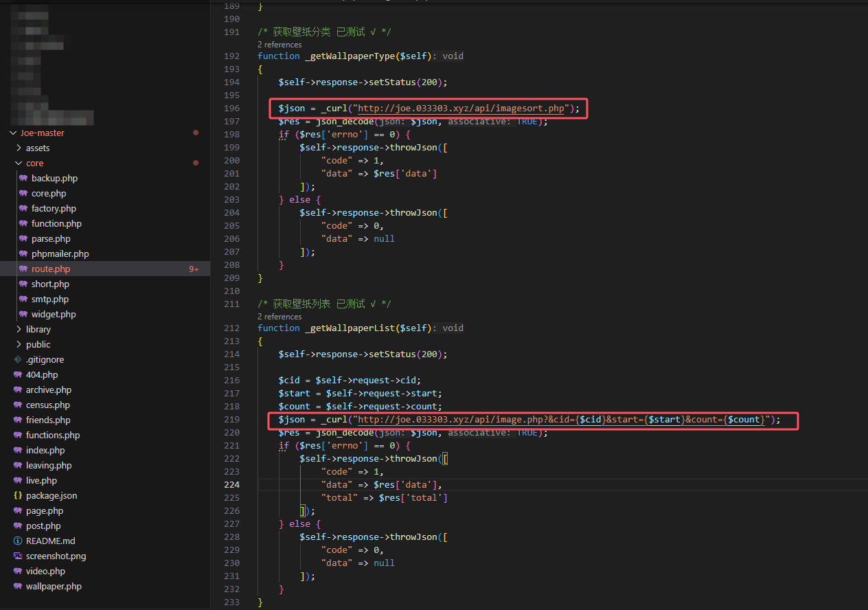This screenshot has height=610, width=868.
Task: Open leaving.php file
Action: (49, 465)
